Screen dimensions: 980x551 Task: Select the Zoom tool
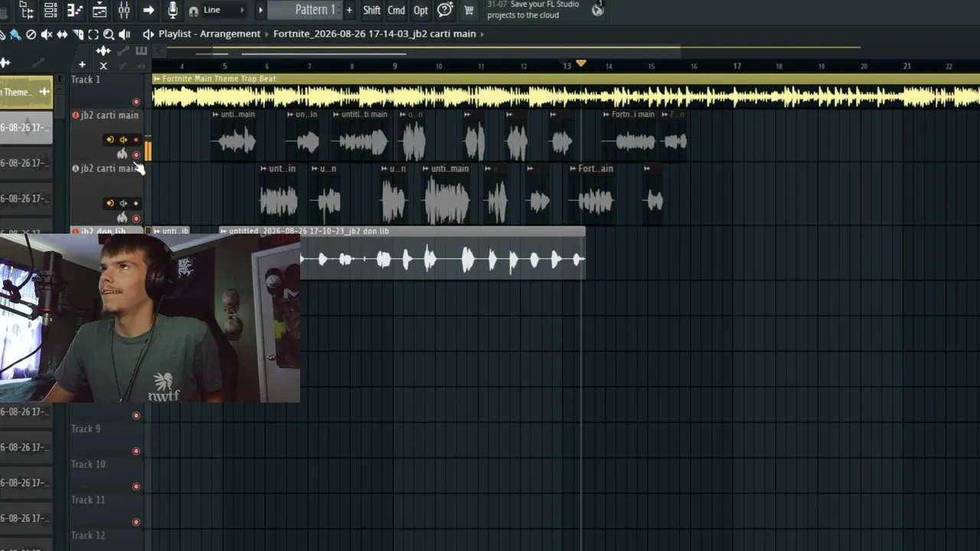(109, 34)
